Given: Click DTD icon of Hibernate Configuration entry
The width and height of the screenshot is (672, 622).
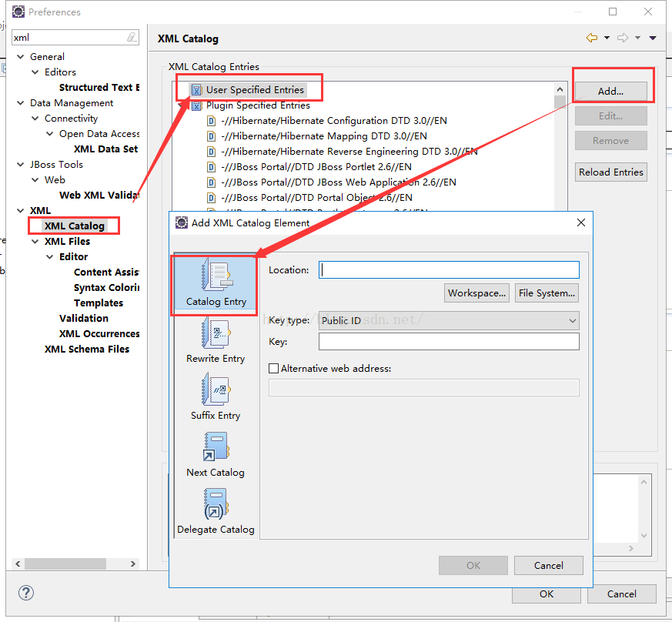Looking at the screenshot, I should [211, 121].
